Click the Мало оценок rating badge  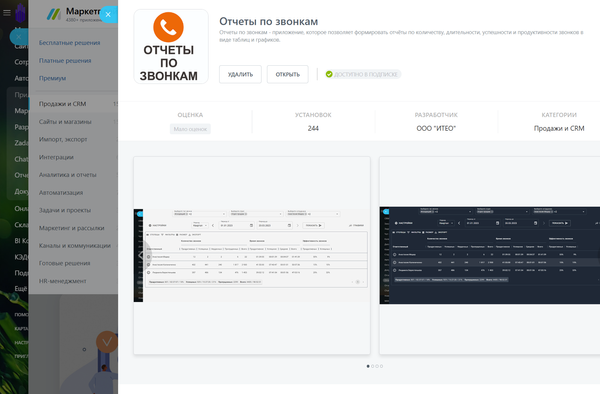coord(190,129)
